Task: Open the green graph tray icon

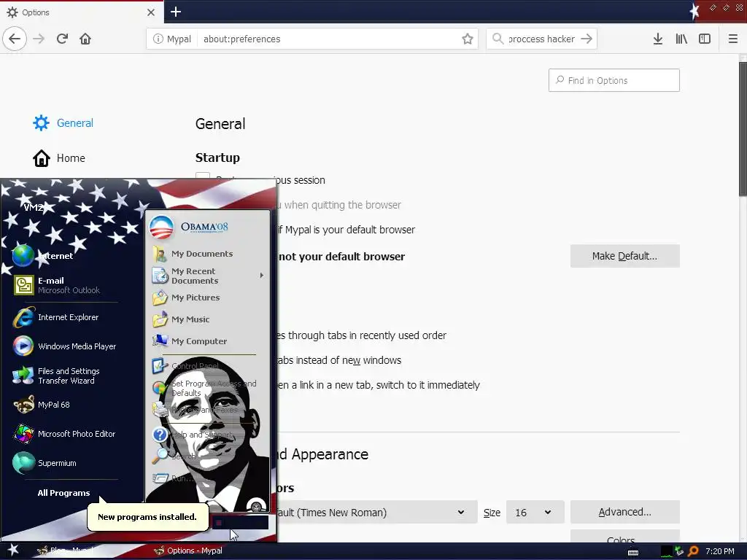Action: pyautogui.click(x=667, y=551)
